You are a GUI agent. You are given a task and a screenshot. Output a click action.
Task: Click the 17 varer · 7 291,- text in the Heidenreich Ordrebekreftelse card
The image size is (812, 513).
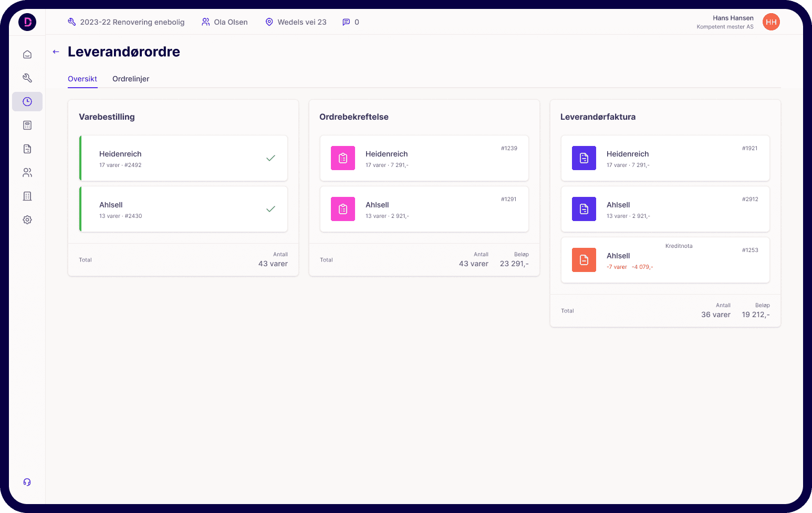point(387,165)
